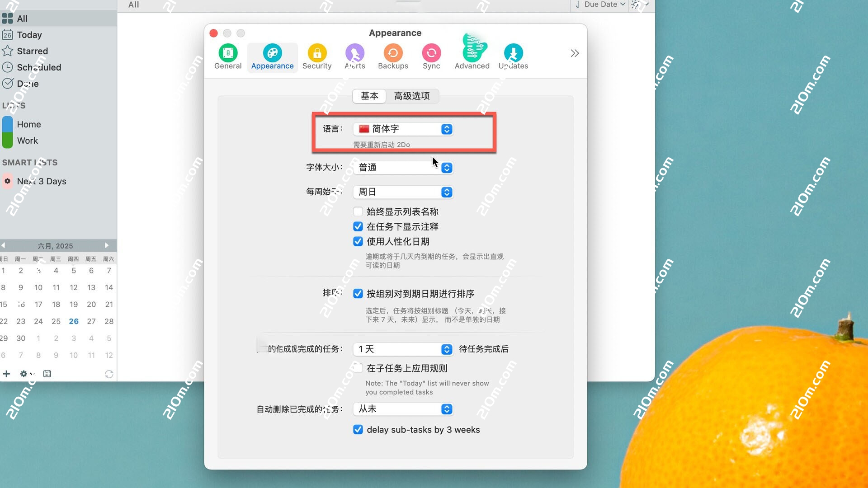Select June 26 on the calendar
The image size is (868, 488).
pyautogui.click(x=74, y=321)
